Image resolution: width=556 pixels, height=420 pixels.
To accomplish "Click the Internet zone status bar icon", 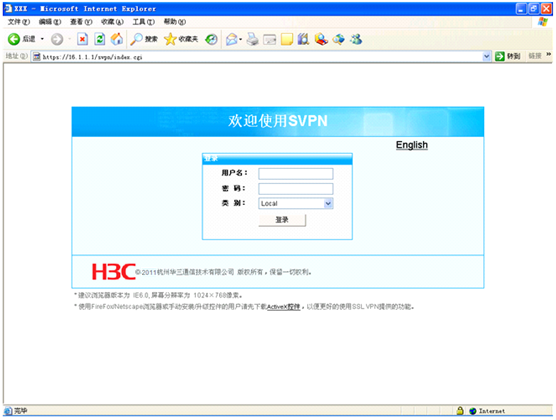I will [473, 411].
